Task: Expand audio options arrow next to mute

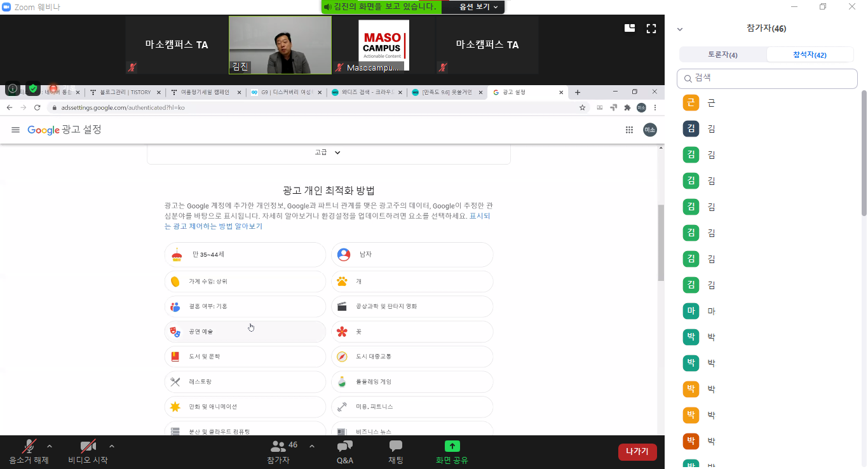Action: 50,445
